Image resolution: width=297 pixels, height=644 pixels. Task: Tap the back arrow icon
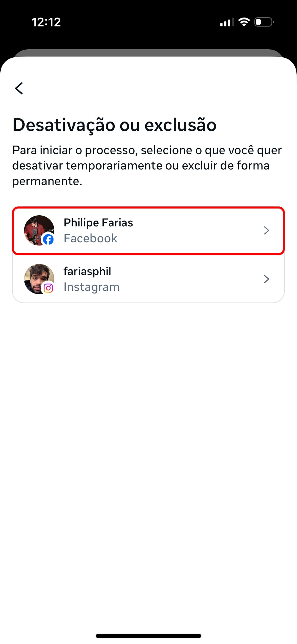[19, 88]
